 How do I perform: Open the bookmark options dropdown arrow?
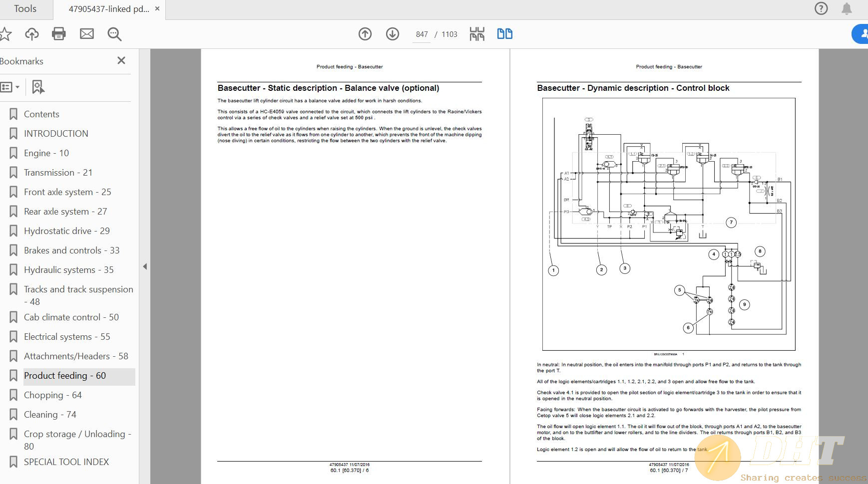(x=18, y=87)
